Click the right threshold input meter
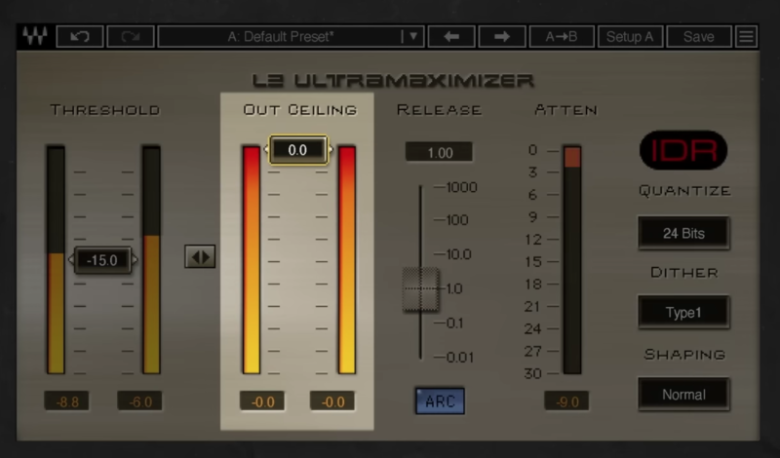The width and height of the screenshot is (780, 458). coord(151,259)
